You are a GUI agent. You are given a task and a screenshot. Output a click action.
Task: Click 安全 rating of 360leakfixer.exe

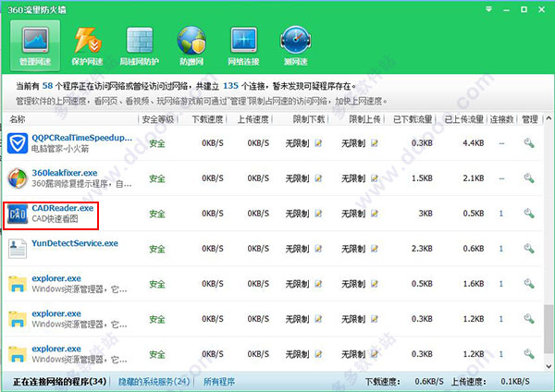157,178
